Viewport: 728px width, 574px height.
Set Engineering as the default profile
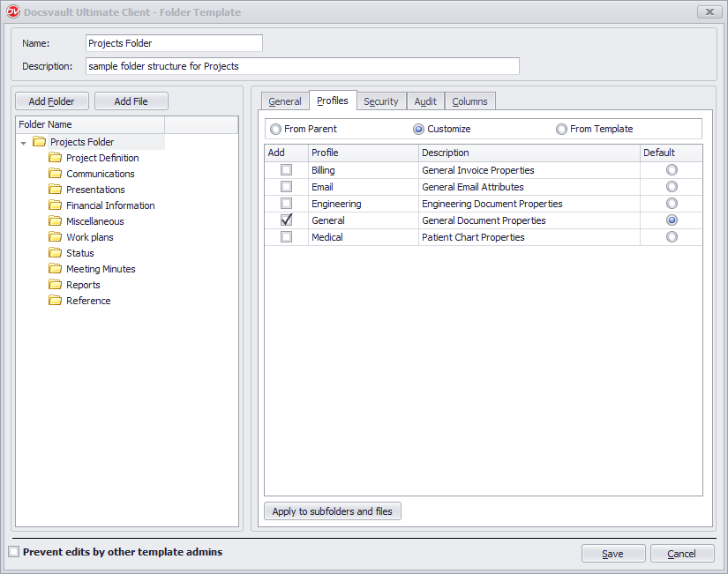(672, 204)
